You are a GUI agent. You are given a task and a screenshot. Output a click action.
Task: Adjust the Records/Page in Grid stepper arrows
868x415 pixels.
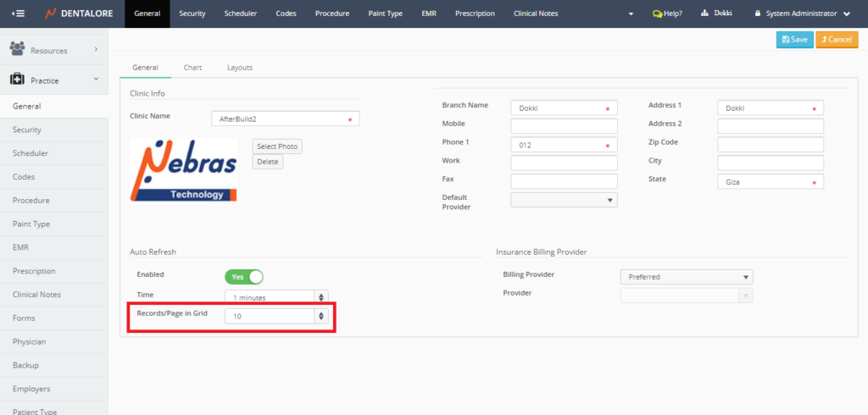coord(320,316)
